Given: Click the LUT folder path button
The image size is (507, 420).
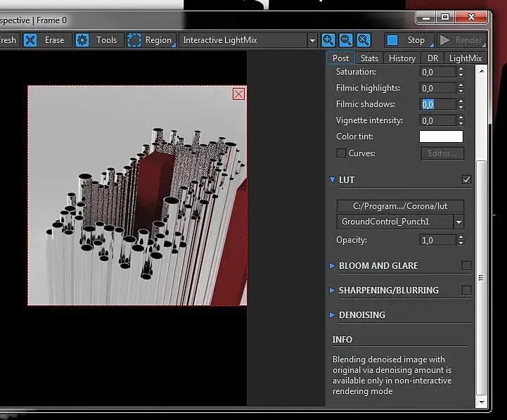Looking at the screenshot, I should coord(401,206).
